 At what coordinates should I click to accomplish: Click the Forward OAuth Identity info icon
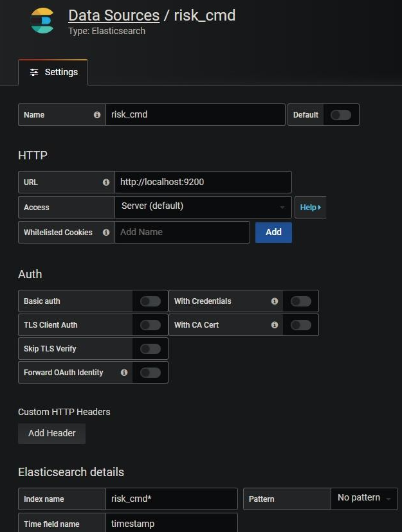tap(124, 373)
